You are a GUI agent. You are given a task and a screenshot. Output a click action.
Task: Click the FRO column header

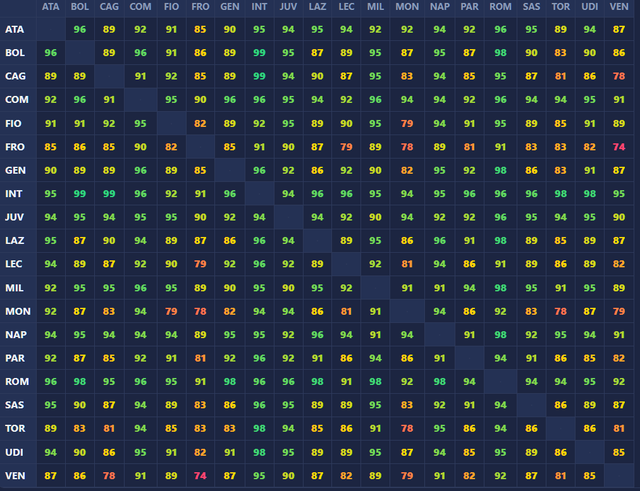point(200,7)
